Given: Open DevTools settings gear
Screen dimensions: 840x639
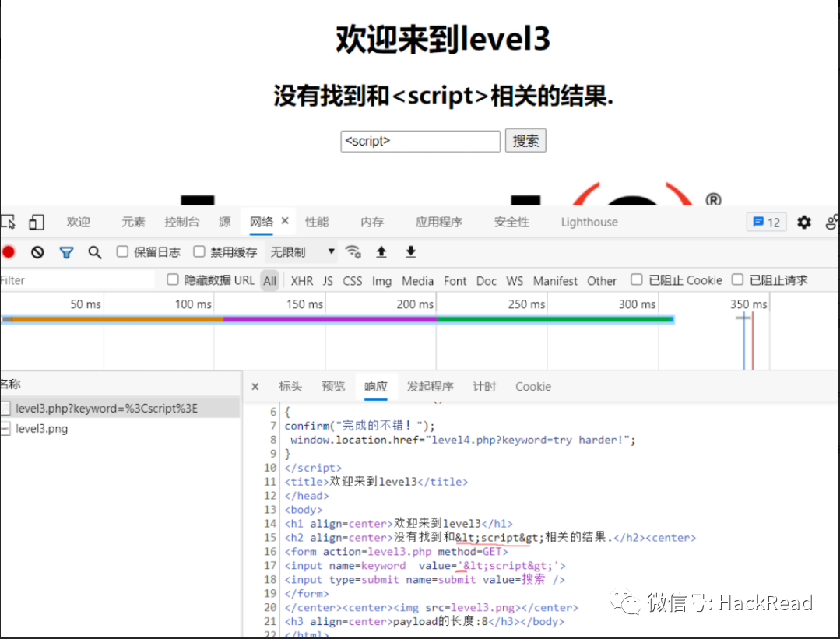Looking at the screenshot, I should tap(803, 222).
